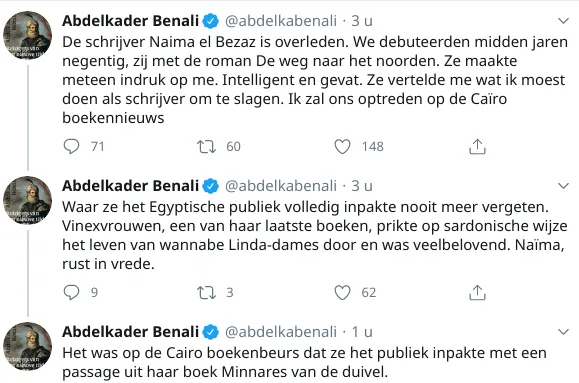This screenshot has width=579, height=383.
Task: Expand the second tweet's options chevron
Action: [x=563, y=186]
